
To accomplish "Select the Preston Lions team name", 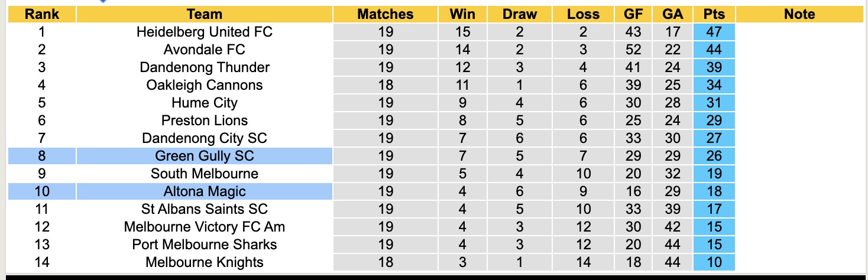I will tap(204, 121).
